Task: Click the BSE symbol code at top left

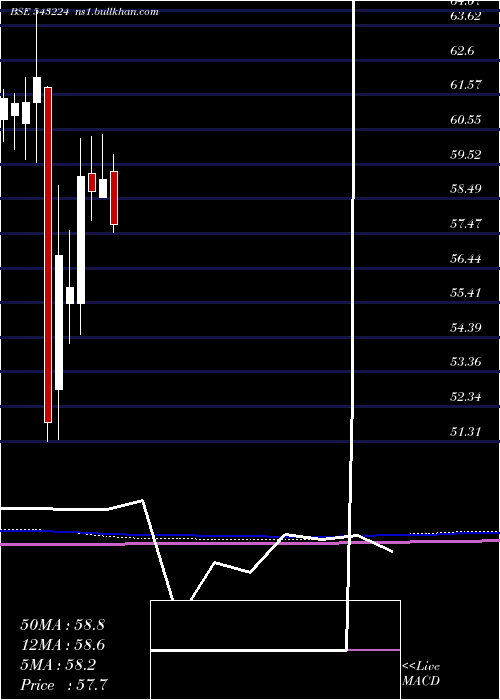Action: pos(39,12)
